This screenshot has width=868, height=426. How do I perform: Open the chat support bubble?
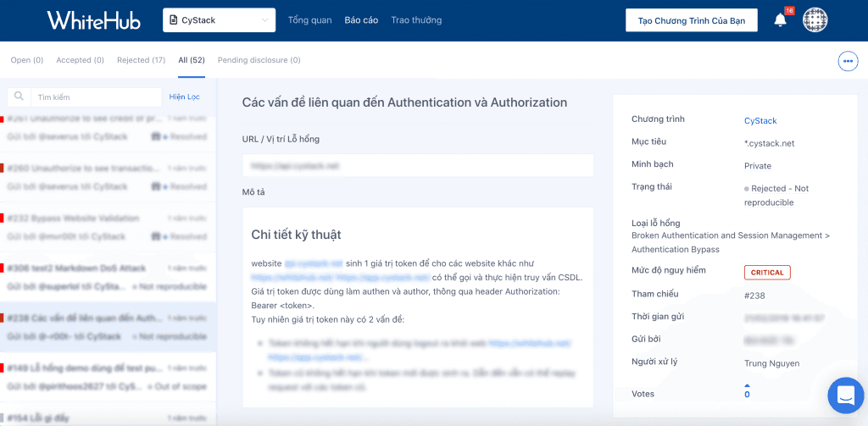click(x=846, y=395)
